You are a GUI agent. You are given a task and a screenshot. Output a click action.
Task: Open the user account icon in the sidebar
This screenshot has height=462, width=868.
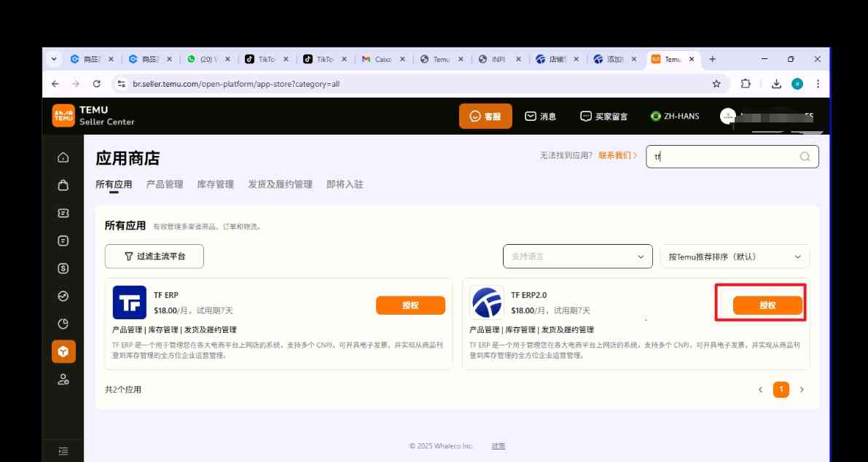click(x=63, y=378)
